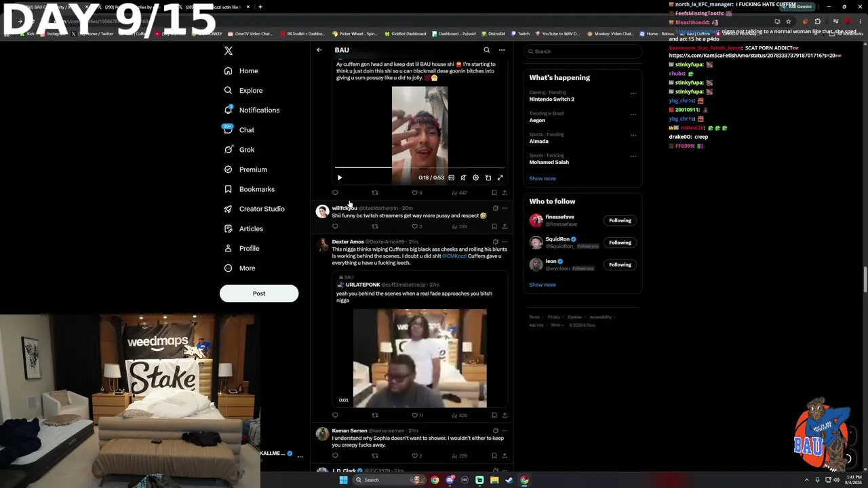Focus the X Search field
Viewport: 868px width, 488px height.
(x=583, y=52)
